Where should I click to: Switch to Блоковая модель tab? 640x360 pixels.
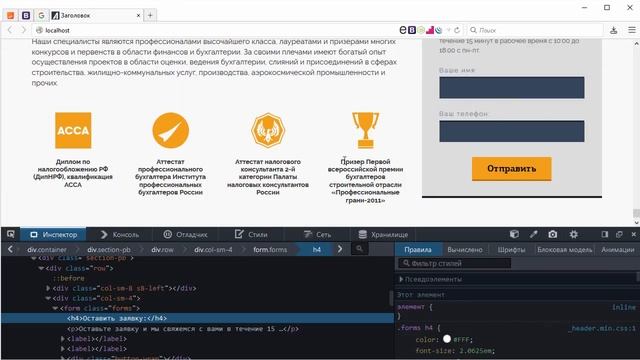coord(564,249)
